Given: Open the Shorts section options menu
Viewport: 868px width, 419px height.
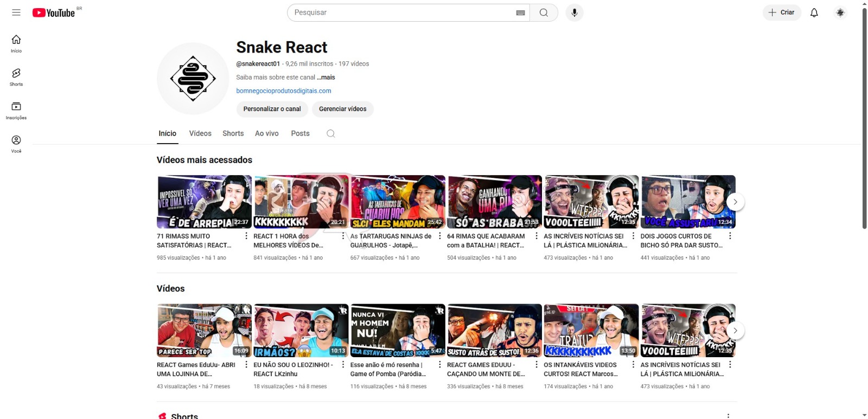Looking at the screenshot, I should [728, 415].
